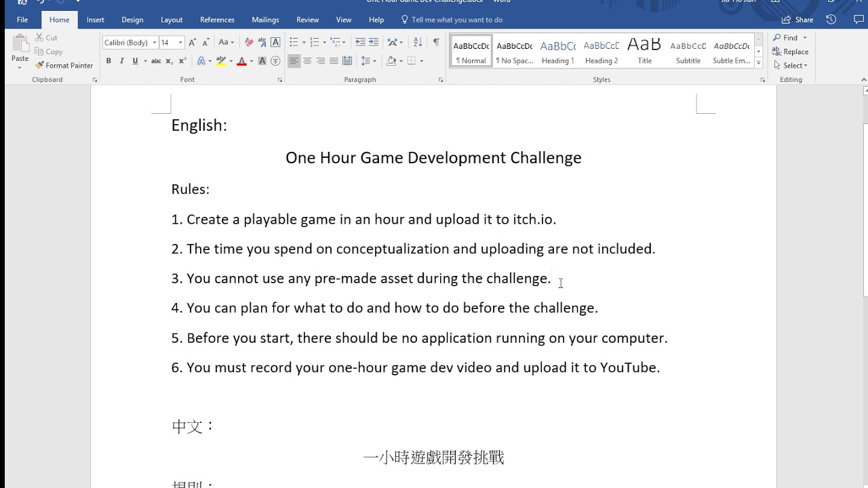Apply subscript formatting
Screen dimensions: 868x488
[171, 61]
